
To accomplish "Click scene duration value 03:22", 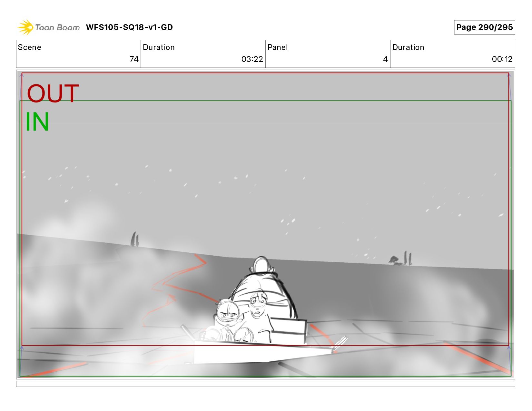I will pos(252,59).
